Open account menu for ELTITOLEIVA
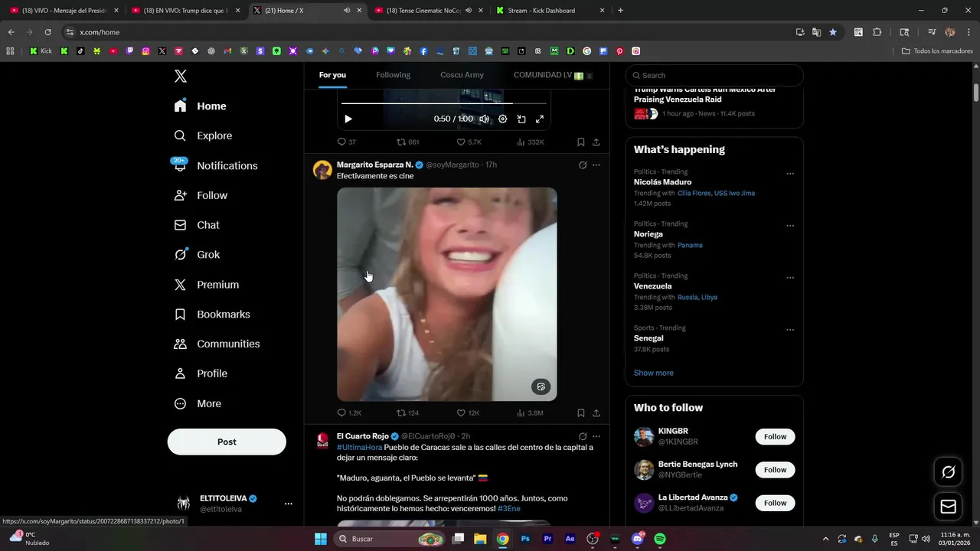Screen dimensions: 980x551 coord(288,504)
